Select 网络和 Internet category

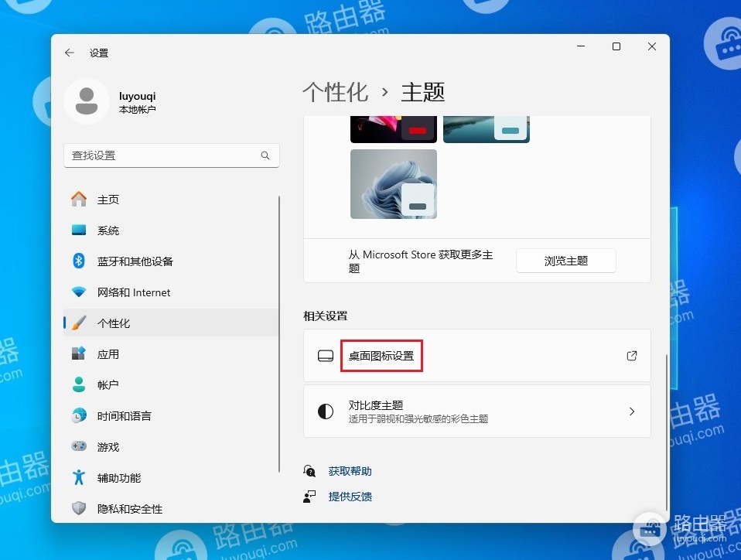[x=171, y=292]
